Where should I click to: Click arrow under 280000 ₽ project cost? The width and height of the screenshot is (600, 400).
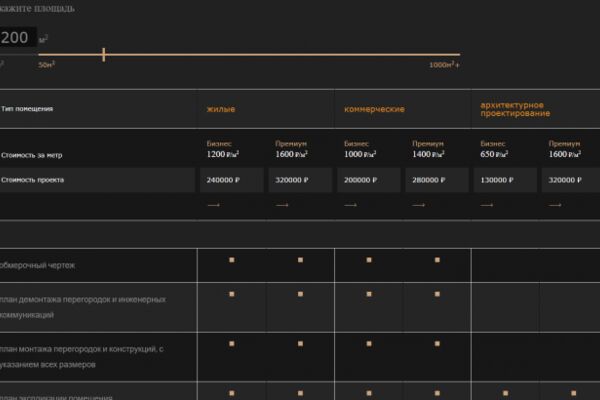click(418, 205)
